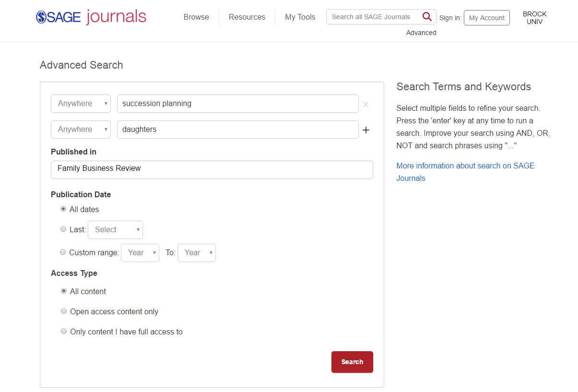Open the Browse menu
This screenshot has height=392, width=578.
tap(196, 17)
